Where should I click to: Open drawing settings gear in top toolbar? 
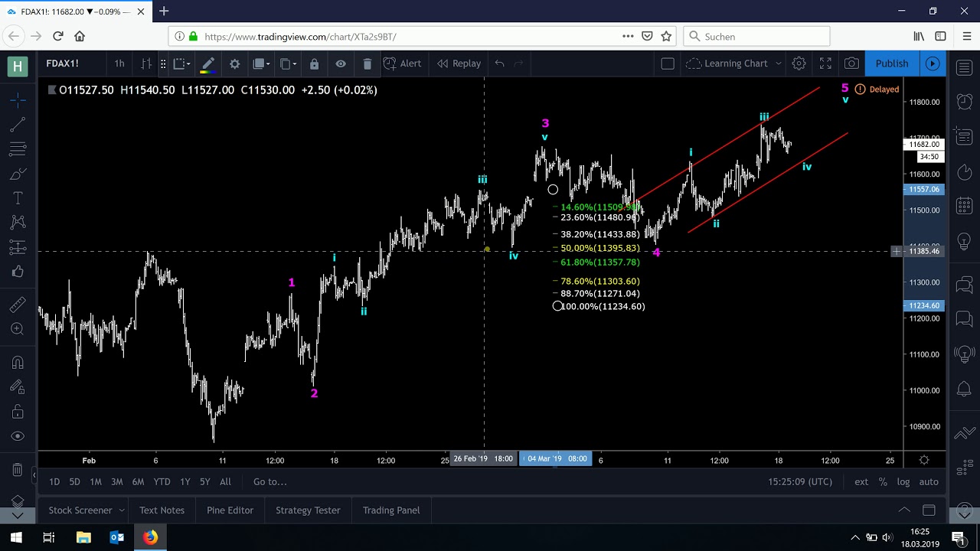[x=235, y=64]
